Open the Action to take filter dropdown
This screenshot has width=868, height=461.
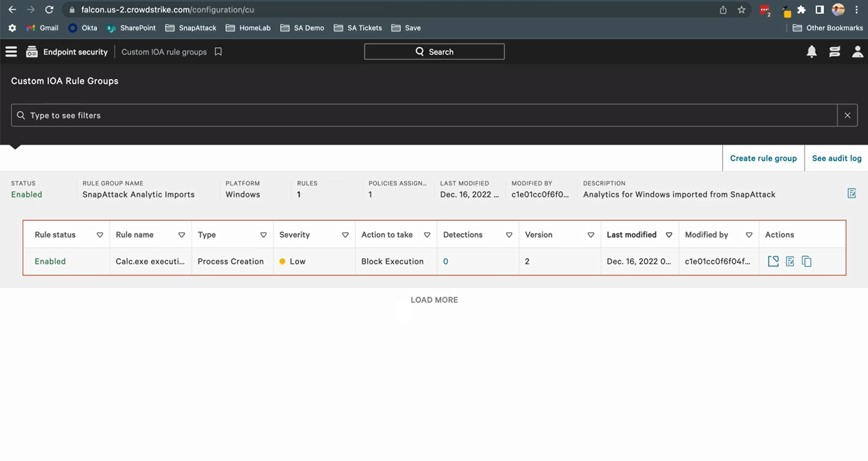click(427, 235)
